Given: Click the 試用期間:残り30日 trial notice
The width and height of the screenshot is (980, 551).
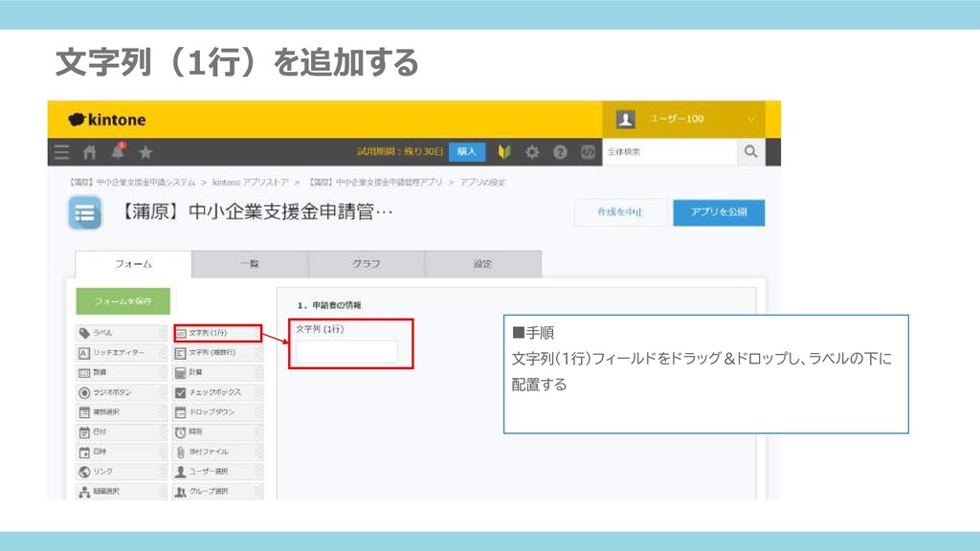Looking at the screenshot, I should [x=400, y=152].
